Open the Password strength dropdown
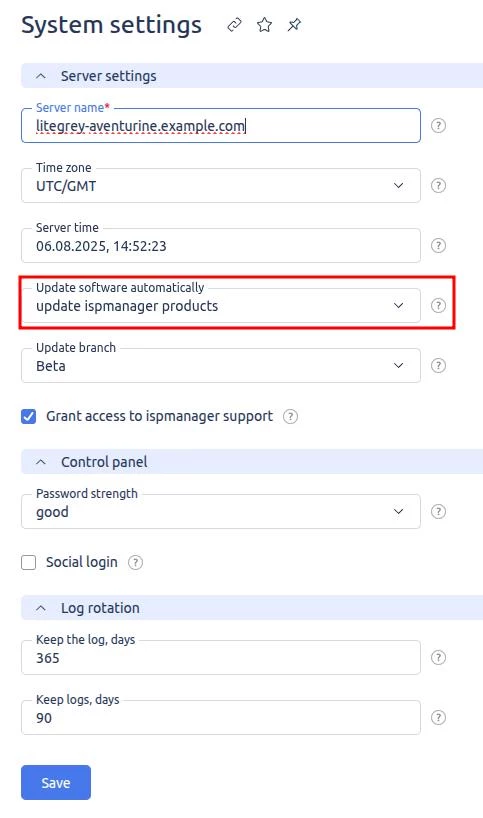 (221, 512)
